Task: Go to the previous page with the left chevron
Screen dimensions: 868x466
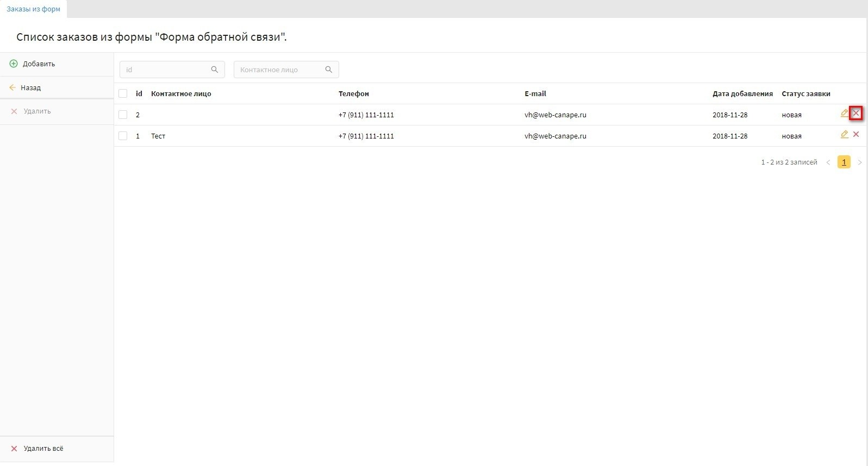Action: (x=828, y=162)
